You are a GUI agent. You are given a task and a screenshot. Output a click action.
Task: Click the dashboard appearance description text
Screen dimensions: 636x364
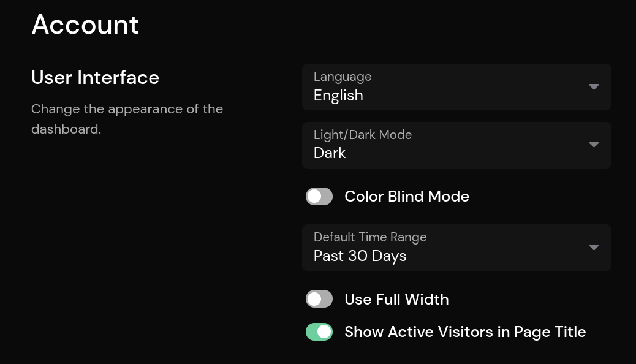point(127,119)
